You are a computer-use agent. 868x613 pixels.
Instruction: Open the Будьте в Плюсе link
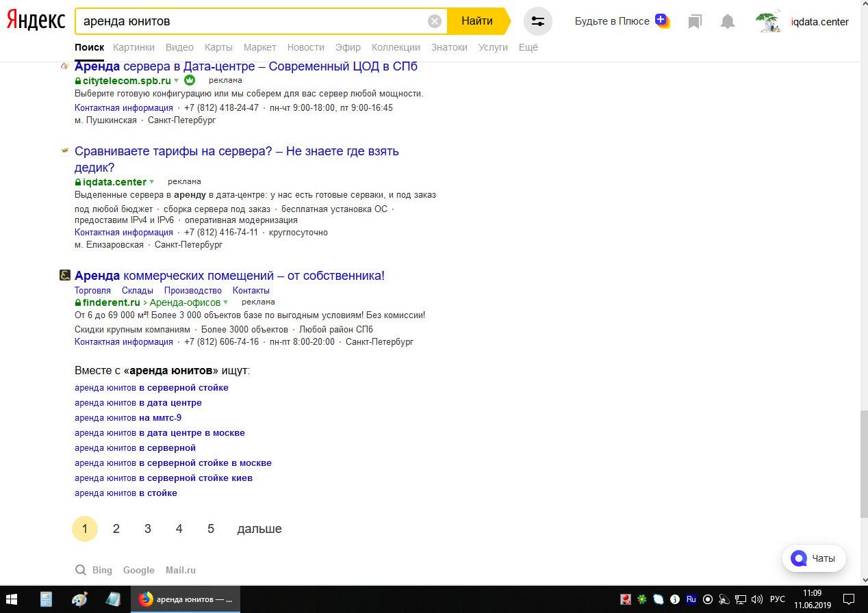click(612, 21)
